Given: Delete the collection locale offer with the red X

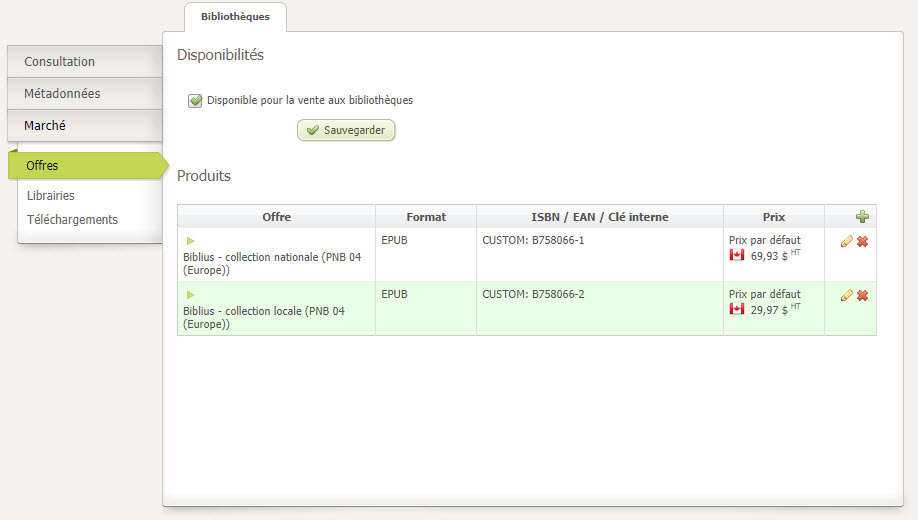Looking at the screenshot, I should tap(862, 296).
